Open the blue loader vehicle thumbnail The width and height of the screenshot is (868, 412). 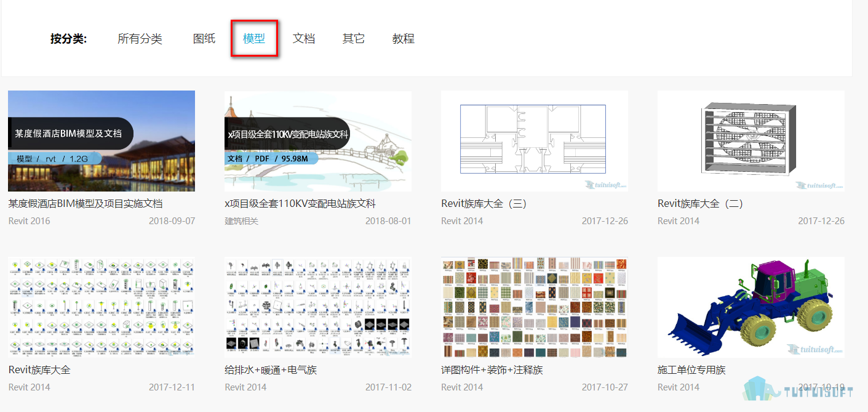click(x=751, y=307)
